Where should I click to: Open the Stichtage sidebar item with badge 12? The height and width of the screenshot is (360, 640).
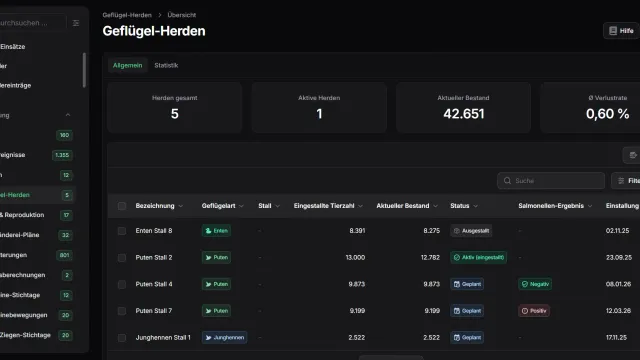point(38,295)
